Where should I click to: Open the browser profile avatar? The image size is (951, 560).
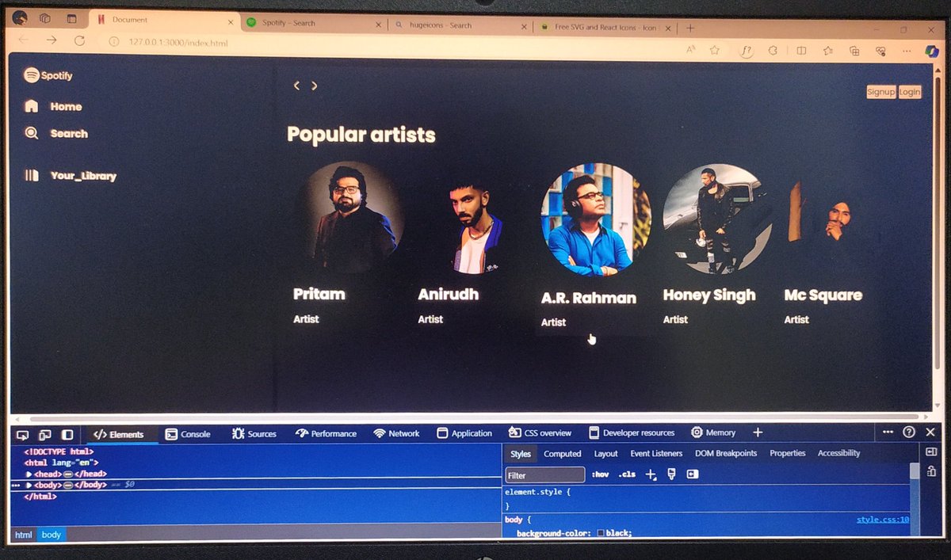pyautogui.click(x=20, y=18)
